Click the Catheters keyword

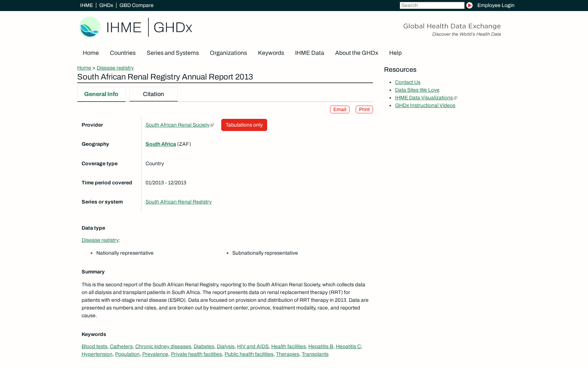click(121, 347)
